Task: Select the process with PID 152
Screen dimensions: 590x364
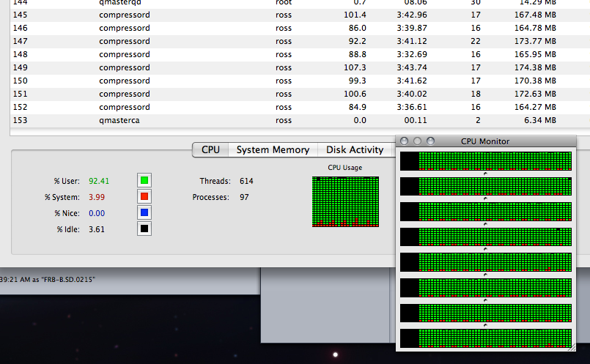Action: tap(300, 107)
